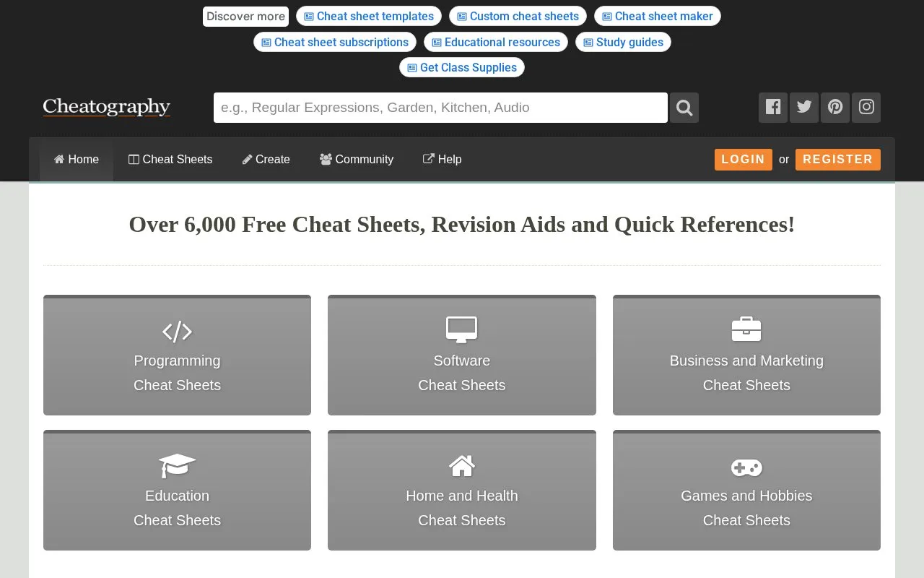The height and width of the screenshot is (578, 924).
Task: Click the Games and Hobbies gamepad icon
Action: coord(746,467)
